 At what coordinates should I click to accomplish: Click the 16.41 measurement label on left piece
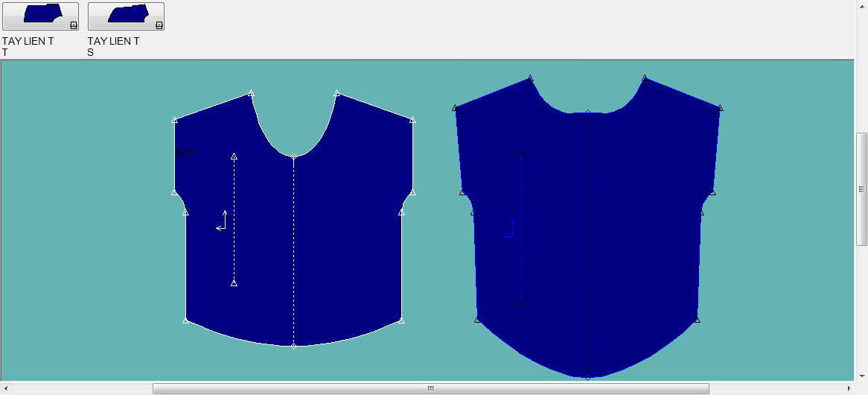tap(184, 152)
